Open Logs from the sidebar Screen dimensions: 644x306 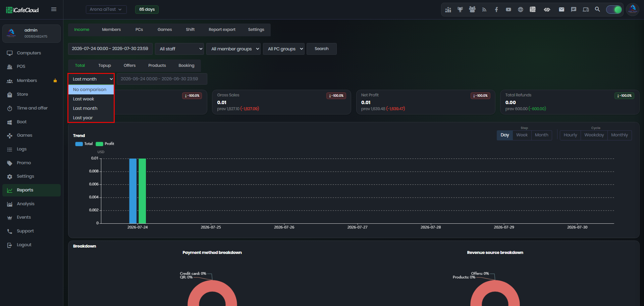(x=32, y=149)
